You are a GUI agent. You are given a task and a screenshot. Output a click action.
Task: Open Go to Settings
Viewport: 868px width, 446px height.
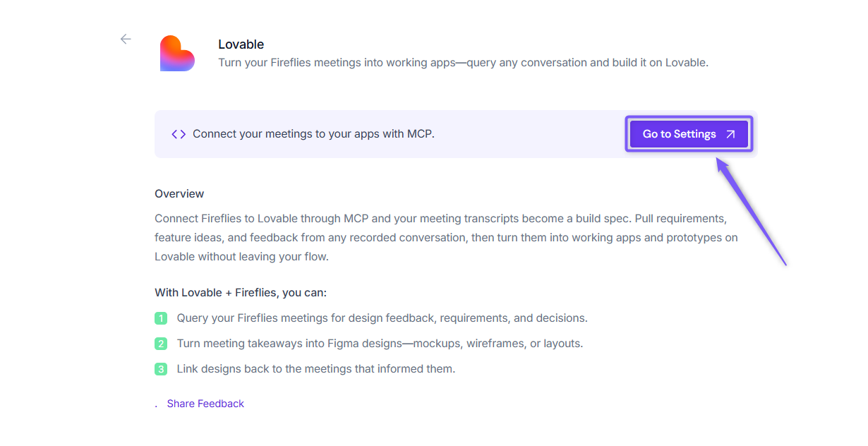point(689,134)
